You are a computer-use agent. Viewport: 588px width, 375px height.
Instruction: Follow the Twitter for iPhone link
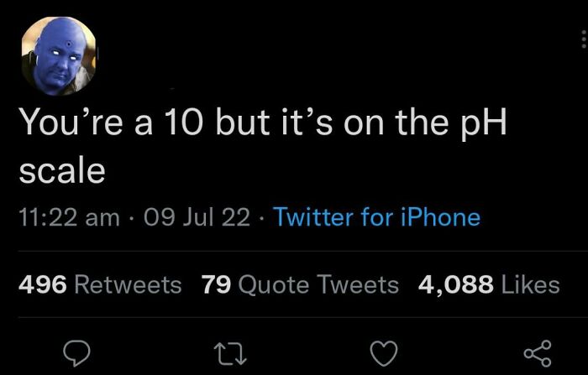click(x=377, y=217)
